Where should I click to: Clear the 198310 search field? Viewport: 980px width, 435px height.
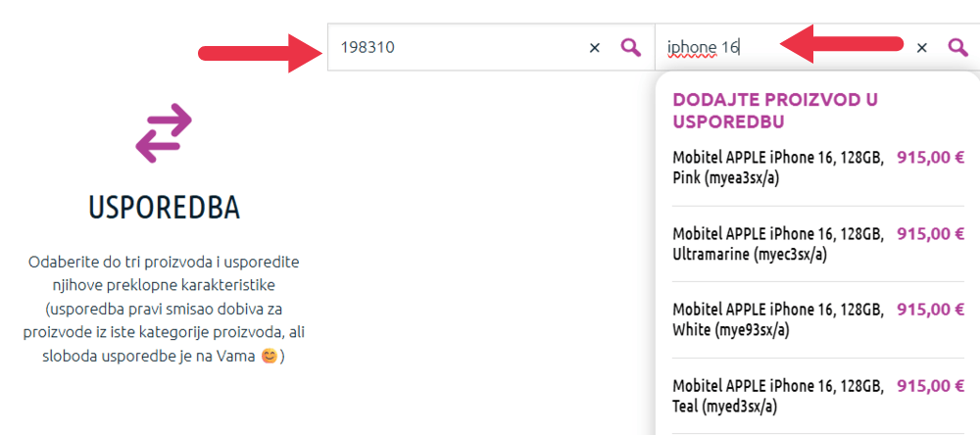click(594, 47)
